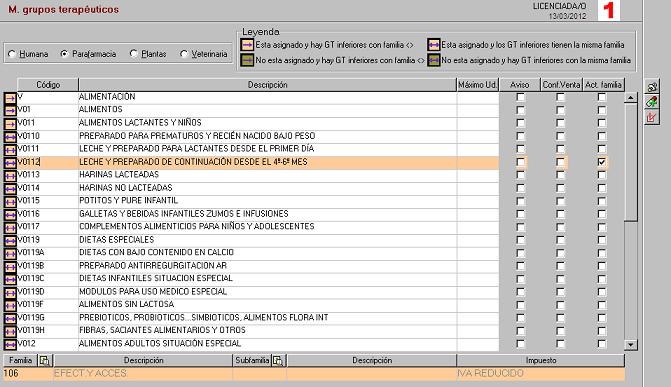Select the Veterinaria radio button
671x387 pixels.
(184, 54)
